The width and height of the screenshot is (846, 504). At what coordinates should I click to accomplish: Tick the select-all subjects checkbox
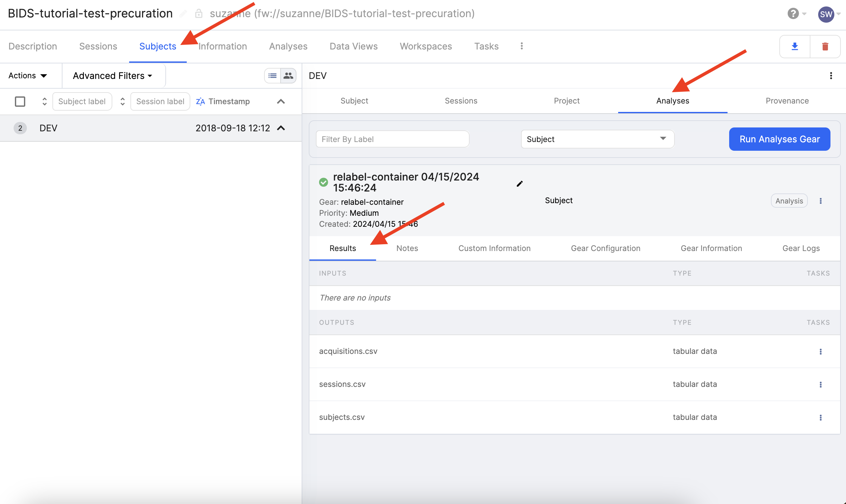coord(20,101)
